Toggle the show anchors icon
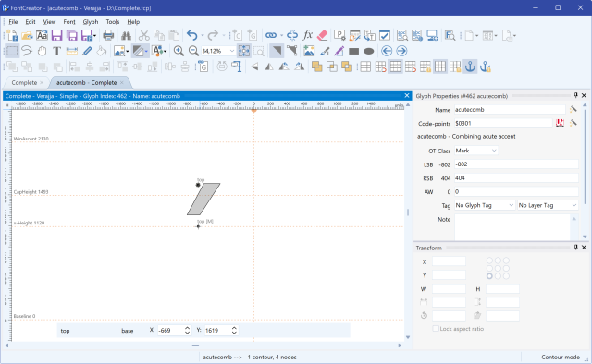 pyautogui.click(x=470, y=67)
